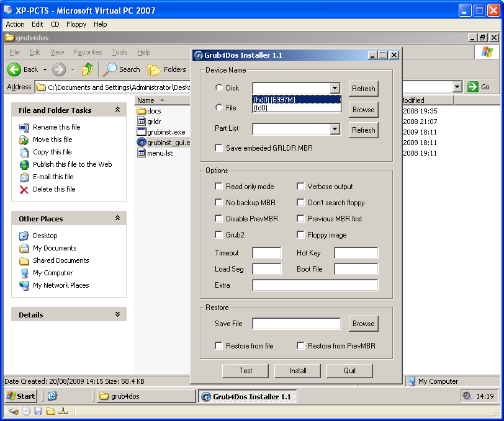Enable Read only mode
This screenshot has width=504, height=421.
click(218, 186)
